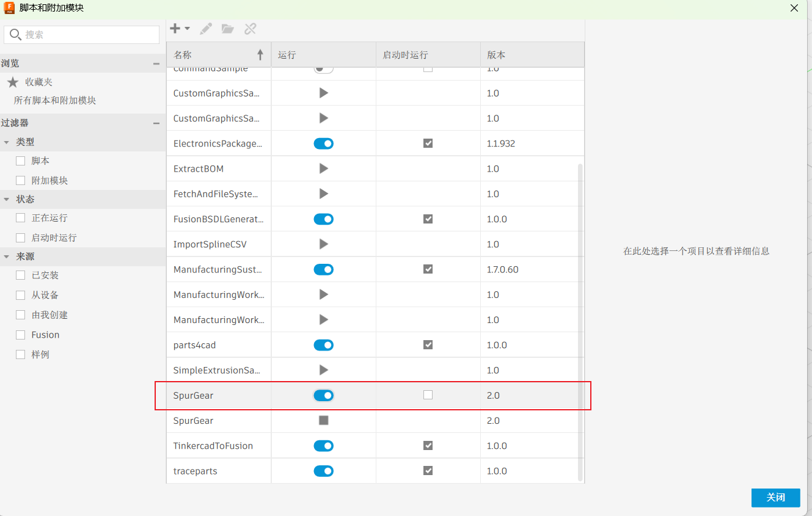Screen dimensions: 812x516
Task: Check the 附加模块 filter checkbox
Action: click(21, 181)
